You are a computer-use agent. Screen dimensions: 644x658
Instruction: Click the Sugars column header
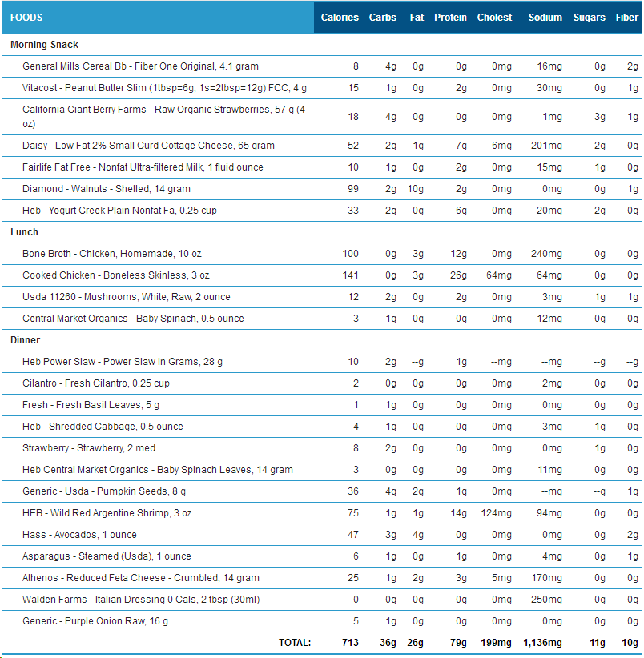coord(589,18)
